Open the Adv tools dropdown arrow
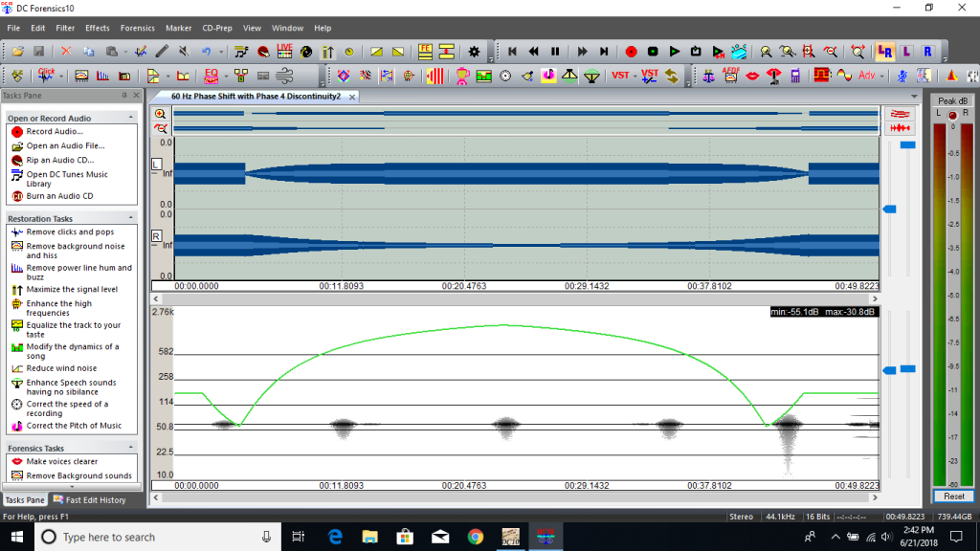The width and height of the screenshot is (980, 551). pos(883,76)
